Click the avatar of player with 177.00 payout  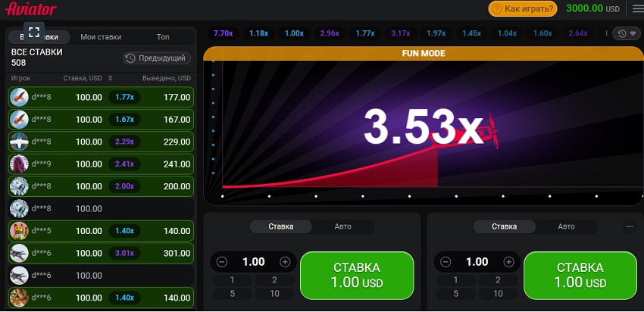(x=19, y=97)
